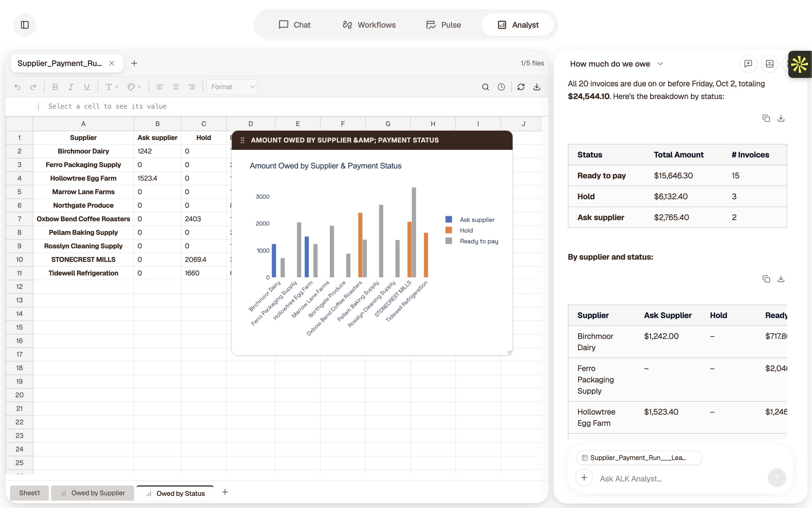
Task: Toggle bold formatting
Action: point(55,87)
